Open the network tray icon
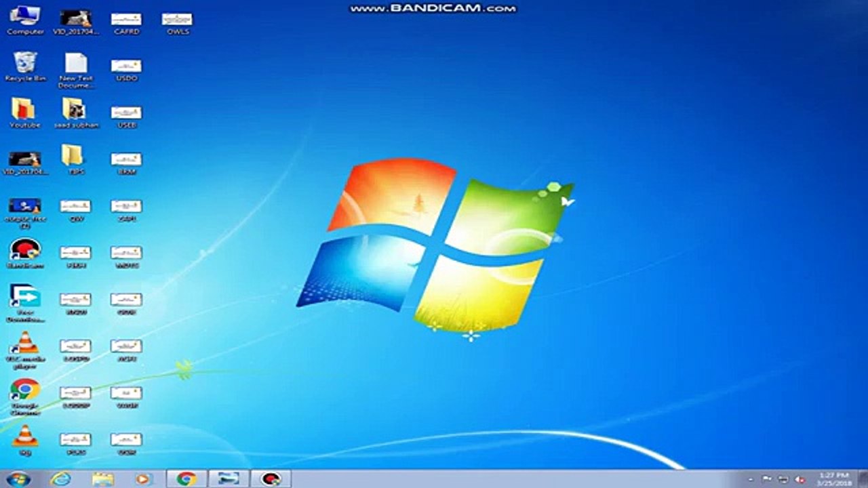This screenshot has width=868, height=488. click(783, 479)
